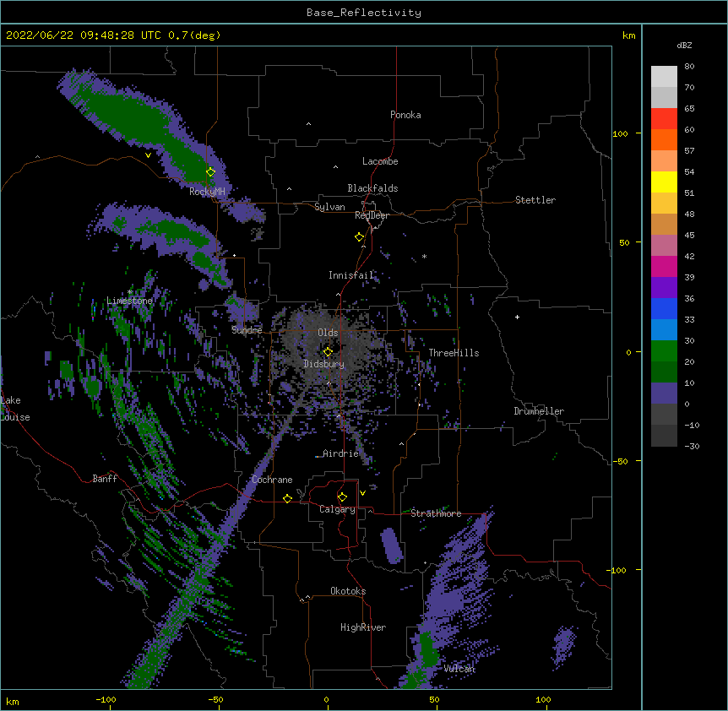Click the dBZ legend heading
Screen dimensions: 728x711
click(684, 45)
